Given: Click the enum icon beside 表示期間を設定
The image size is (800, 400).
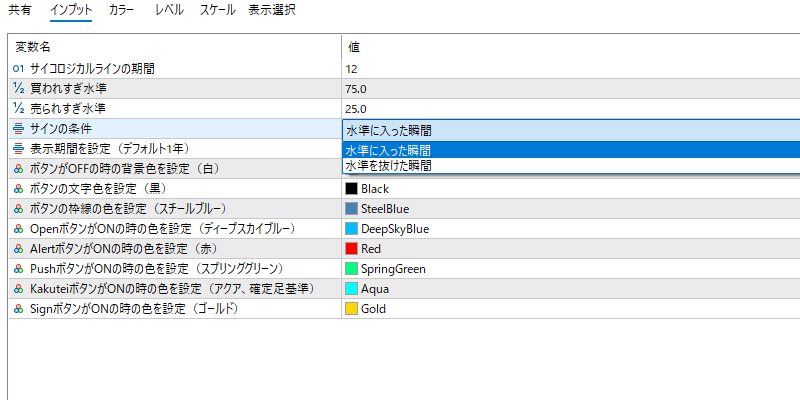Looking at the screenshot, I should tap(19, 149).
